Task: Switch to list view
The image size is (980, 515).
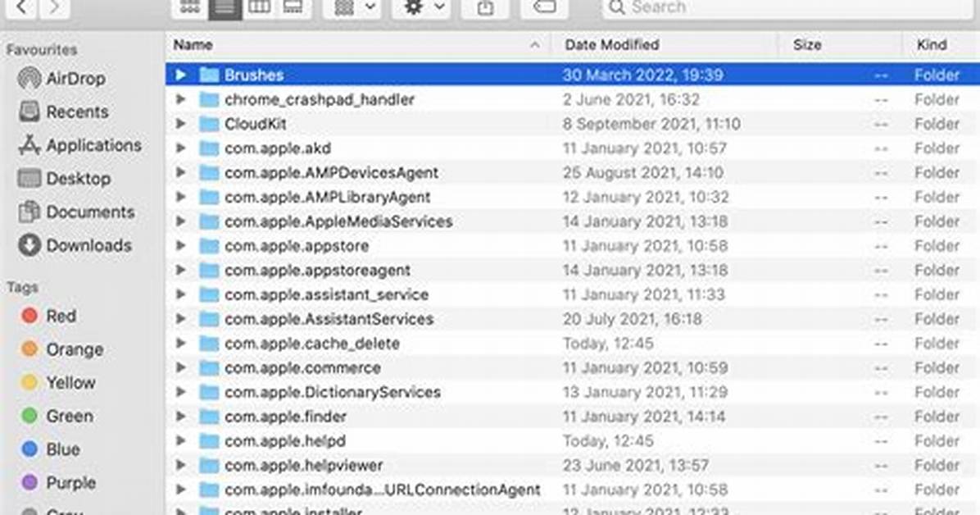Action: point(225,7)
